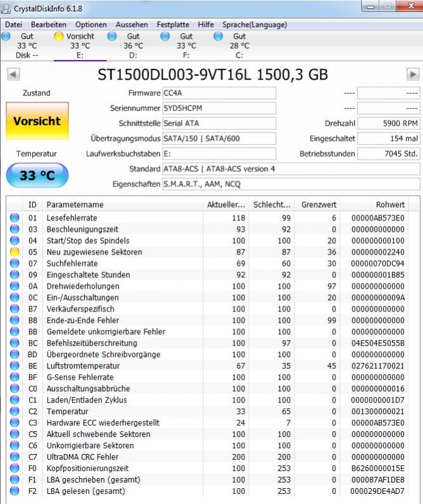
Task: Click the Firmware field CC4A
Action: click(x=219, y=93)
